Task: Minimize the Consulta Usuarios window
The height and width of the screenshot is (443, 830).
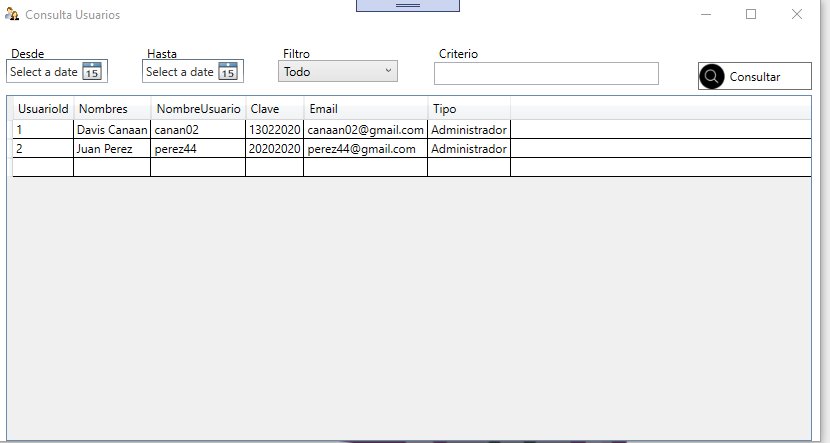Action: coord(706,14)
